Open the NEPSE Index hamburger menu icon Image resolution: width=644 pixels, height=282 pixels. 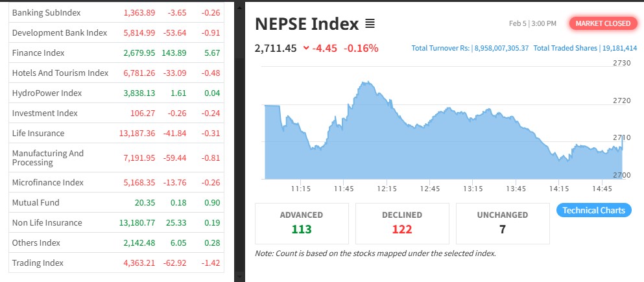[x=370, y=24]
